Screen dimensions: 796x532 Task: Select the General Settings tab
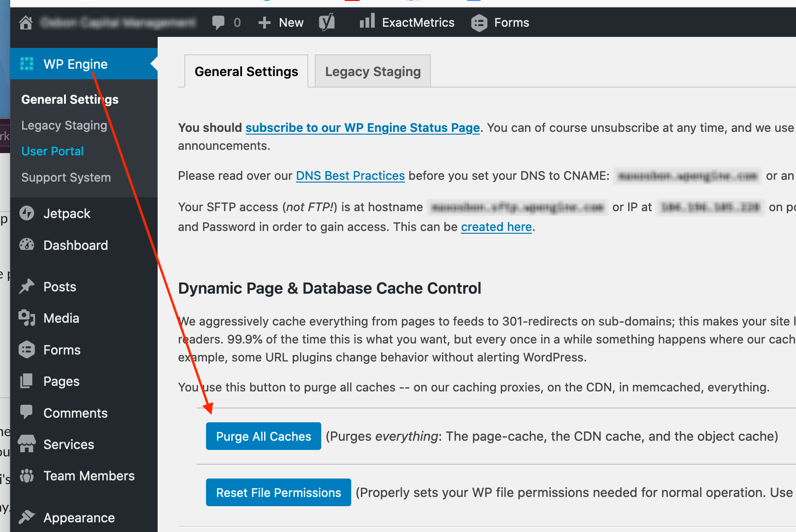247,71
